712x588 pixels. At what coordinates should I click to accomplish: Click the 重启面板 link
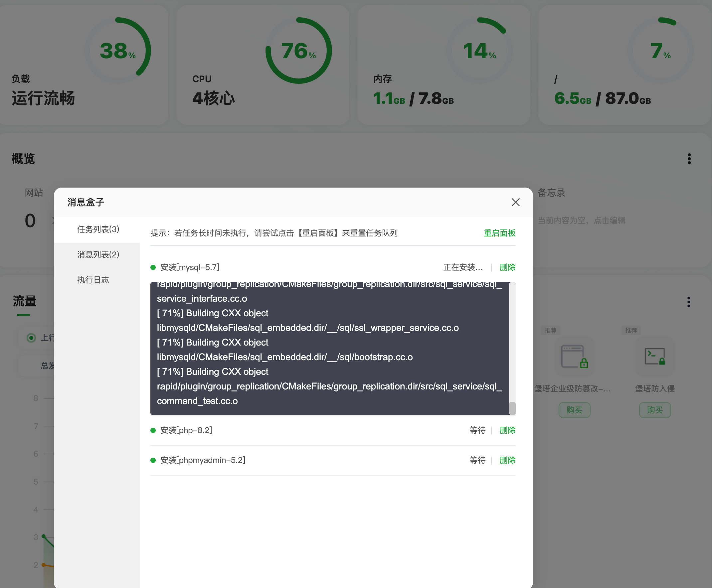point(499,233)
